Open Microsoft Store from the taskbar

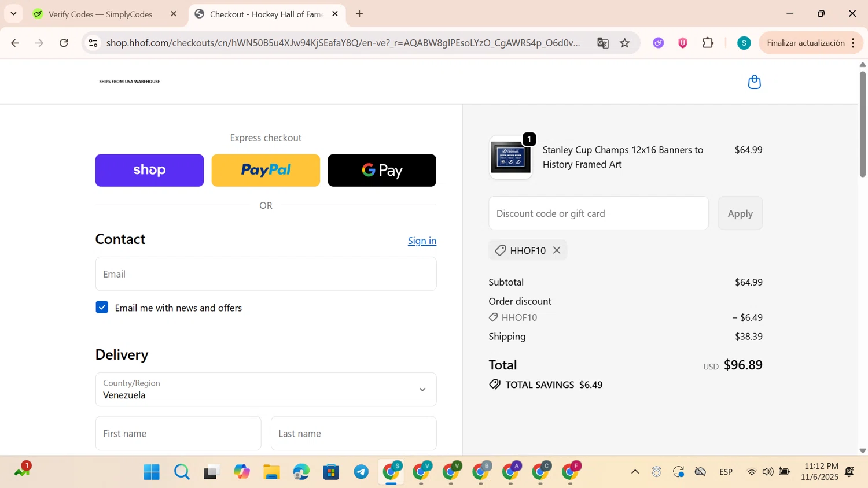331,472
